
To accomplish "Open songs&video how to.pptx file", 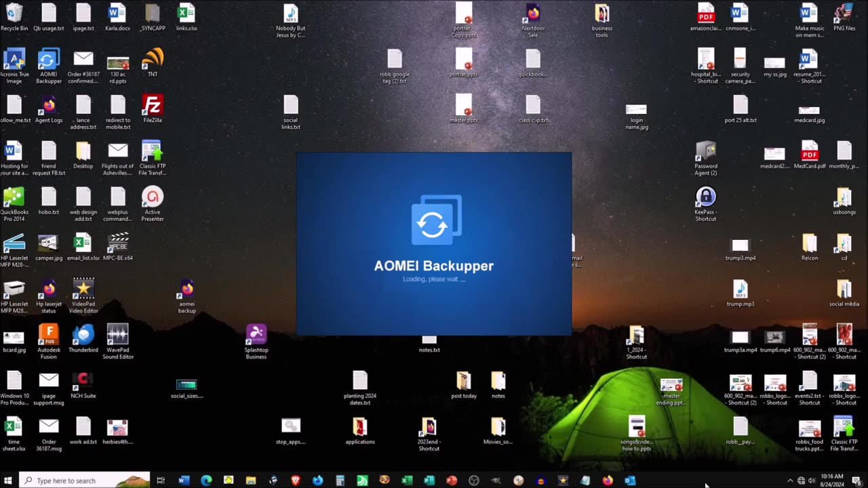I will (636, 434).
